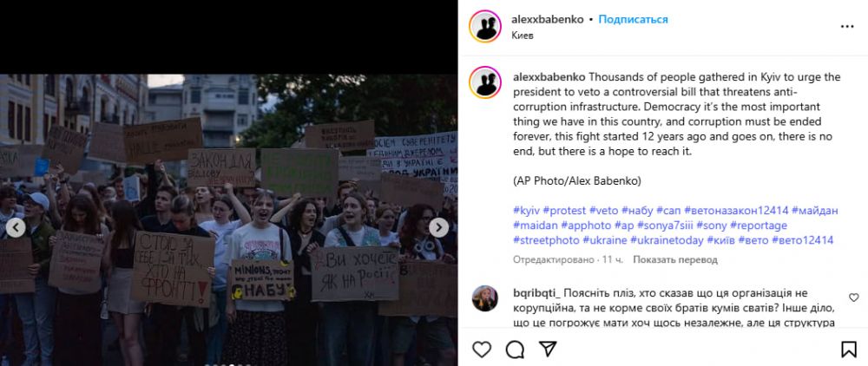The height and width of the screenshot is (366, 868).
Task: Open alexxbabenko username in the caption
Action: [x=549, y=77]
